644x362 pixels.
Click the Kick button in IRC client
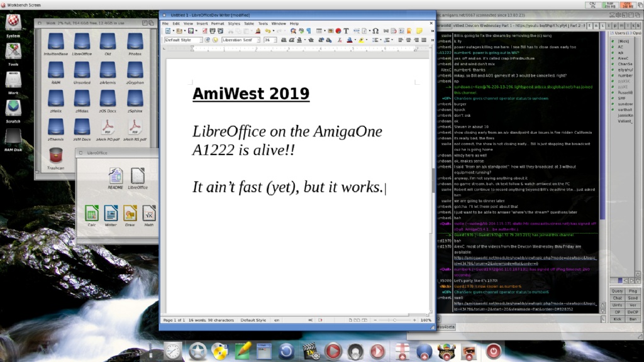618,319
